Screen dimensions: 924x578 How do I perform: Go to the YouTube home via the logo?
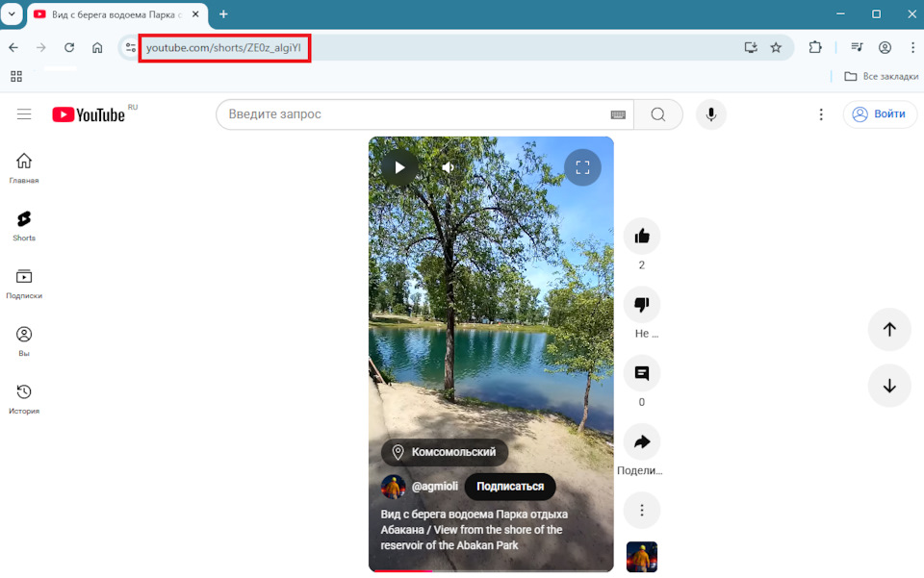[89, 114]
